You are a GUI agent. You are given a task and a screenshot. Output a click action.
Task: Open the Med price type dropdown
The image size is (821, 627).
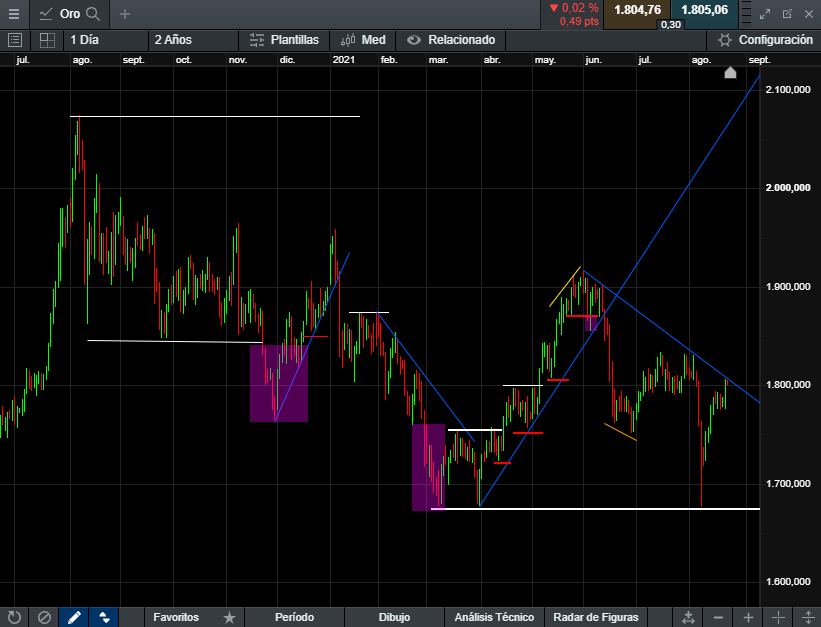[x=363, y=40]
